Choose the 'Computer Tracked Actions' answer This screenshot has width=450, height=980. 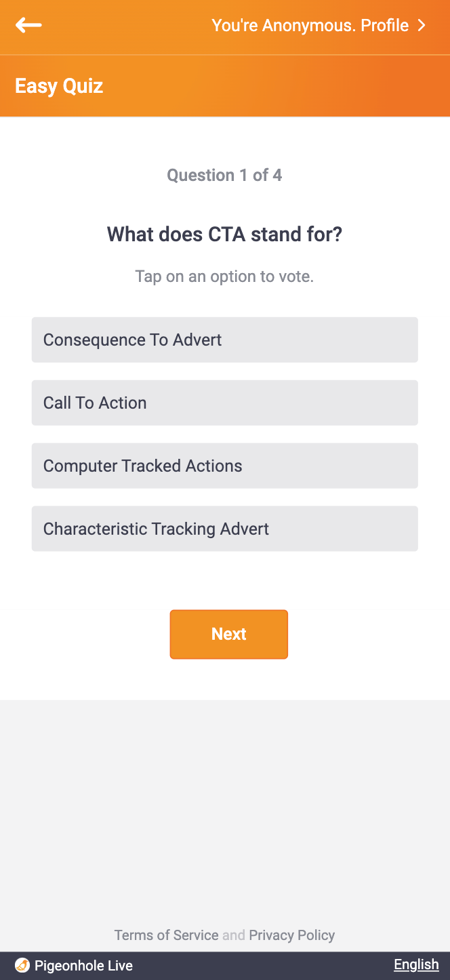point(224,466)
